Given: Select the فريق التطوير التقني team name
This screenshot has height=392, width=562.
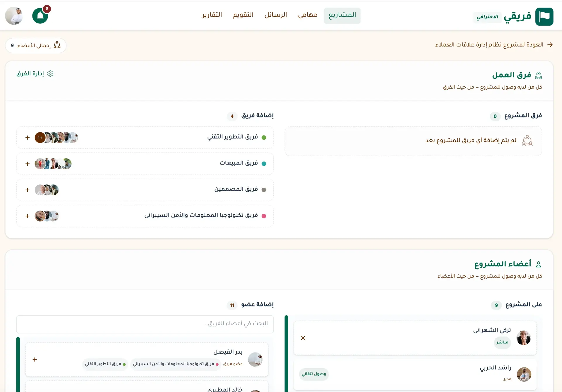Looking at the screenshot, I should [x=232, y=137].
